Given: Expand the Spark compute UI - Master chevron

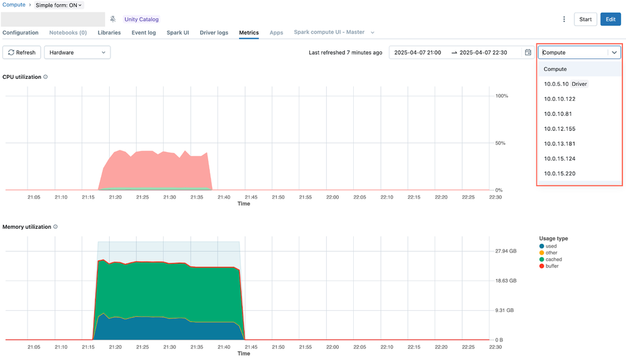Looking at the screenshot, I should 373,33.
